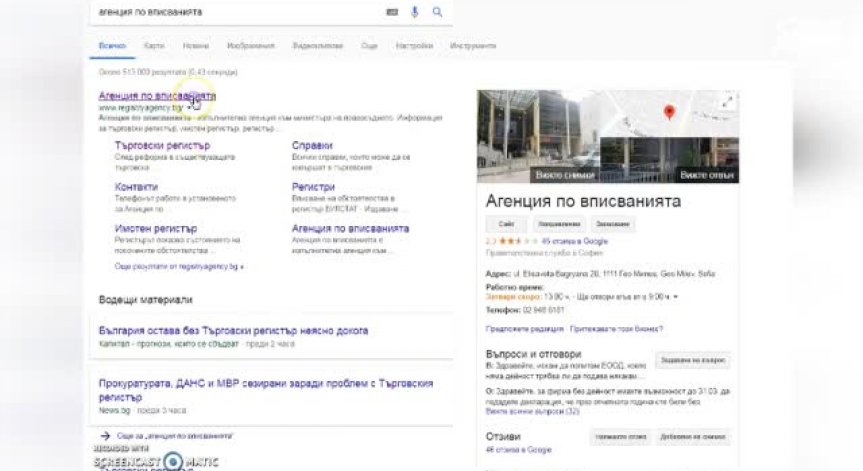This screenshot has height=471, width=863.
Task: Click the red map pin marker
Action: (669, 112)
